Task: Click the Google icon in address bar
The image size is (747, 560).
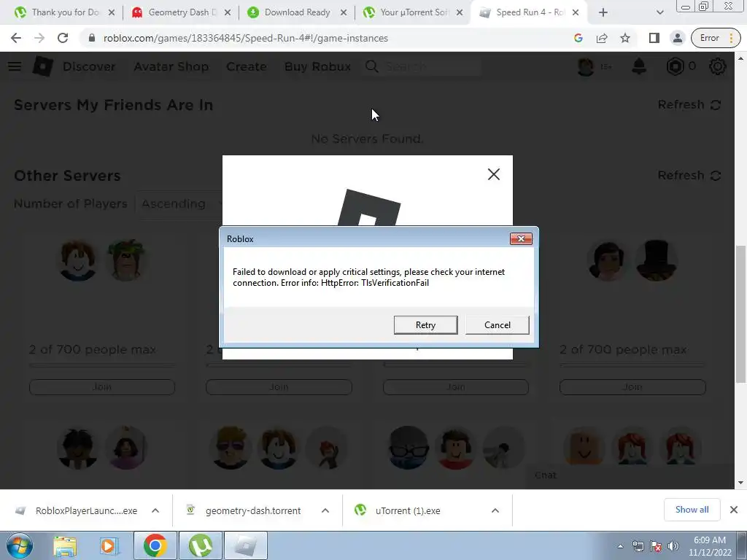Action: [x=578, y=38]
